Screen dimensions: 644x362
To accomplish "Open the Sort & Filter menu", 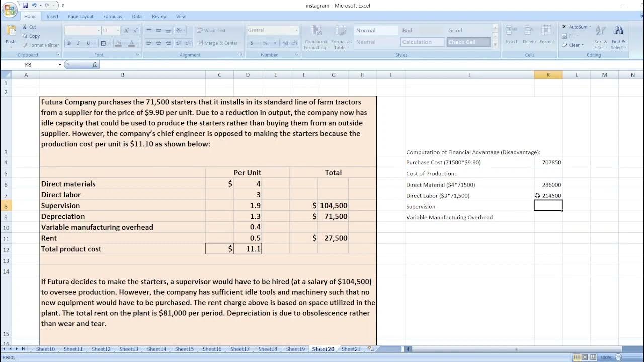I will click(x=601, y=37).
